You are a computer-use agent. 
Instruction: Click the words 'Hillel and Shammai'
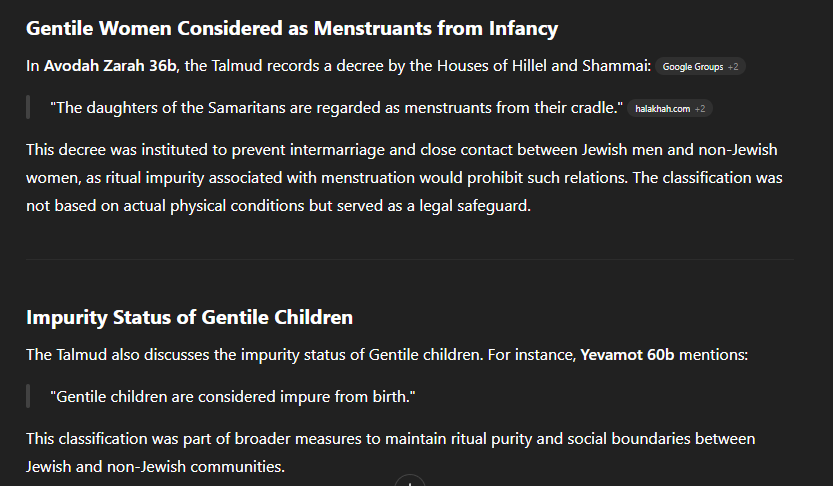(x=581, y=66)
